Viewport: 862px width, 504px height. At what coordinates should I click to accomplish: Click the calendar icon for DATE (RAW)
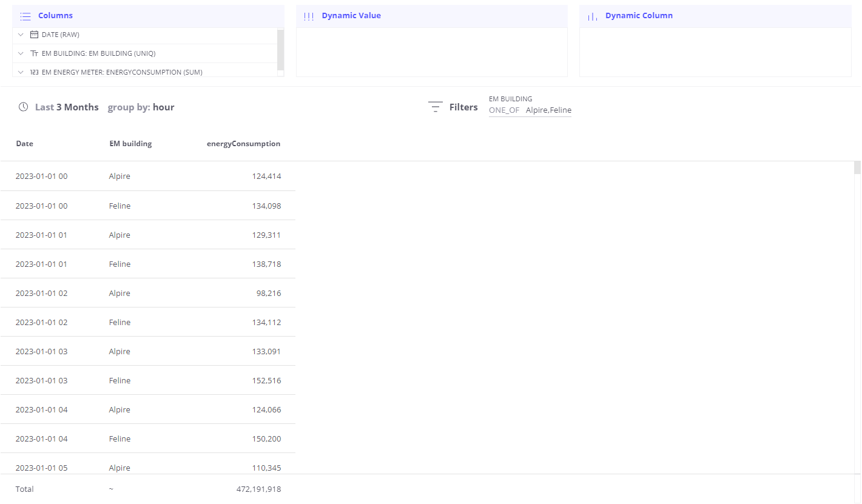[x=34, y=35]
